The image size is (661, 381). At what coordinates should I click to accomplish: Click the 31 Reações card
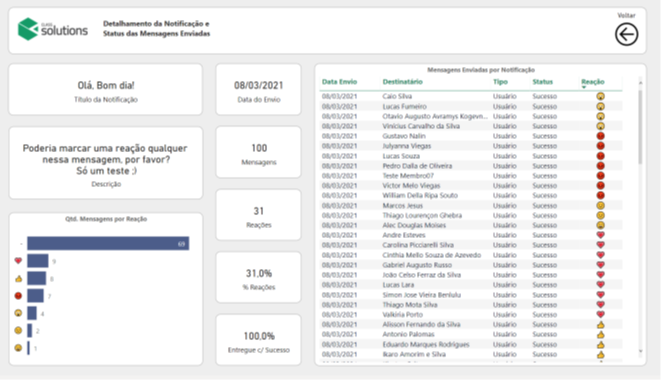tap(258, 215)
